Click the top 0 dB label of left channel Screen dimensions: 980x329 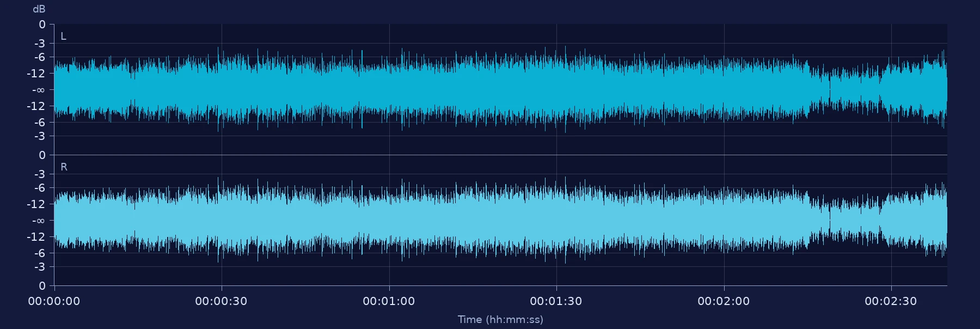coord(42,25)
